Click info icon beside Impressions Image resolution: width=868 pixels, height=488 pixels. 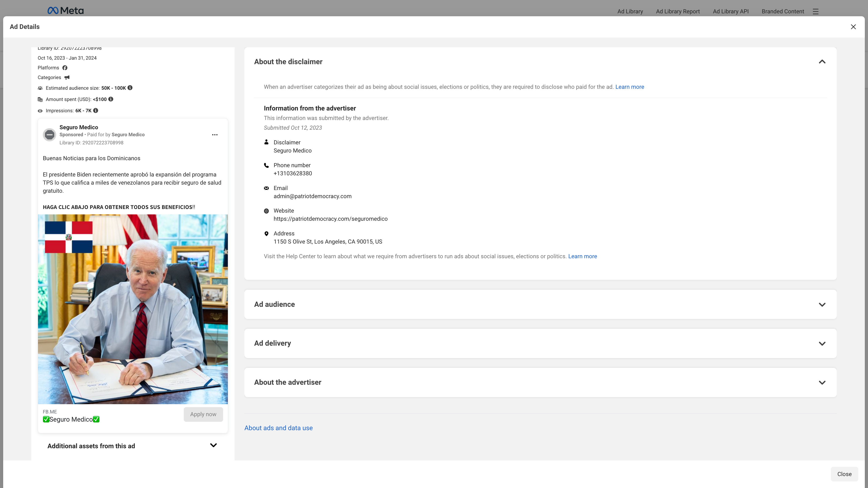96,110
